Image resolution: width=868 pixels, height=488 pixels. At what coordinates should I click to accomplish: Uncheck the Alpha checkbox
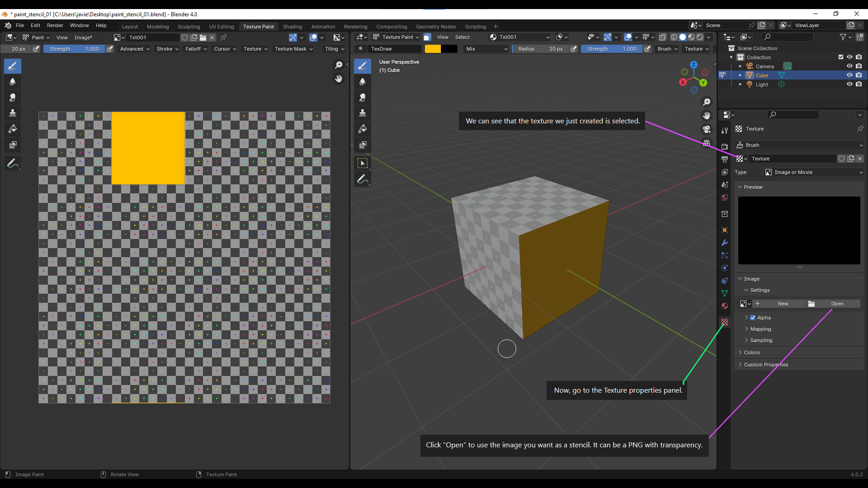pyautogui.click(x=753, y=318)
